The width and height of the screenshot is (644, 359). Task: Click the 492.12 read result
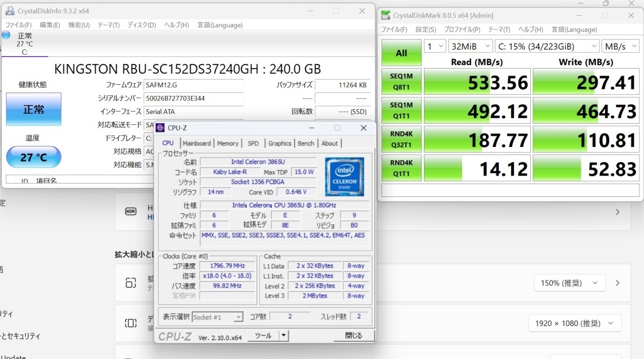pos(477,111)
